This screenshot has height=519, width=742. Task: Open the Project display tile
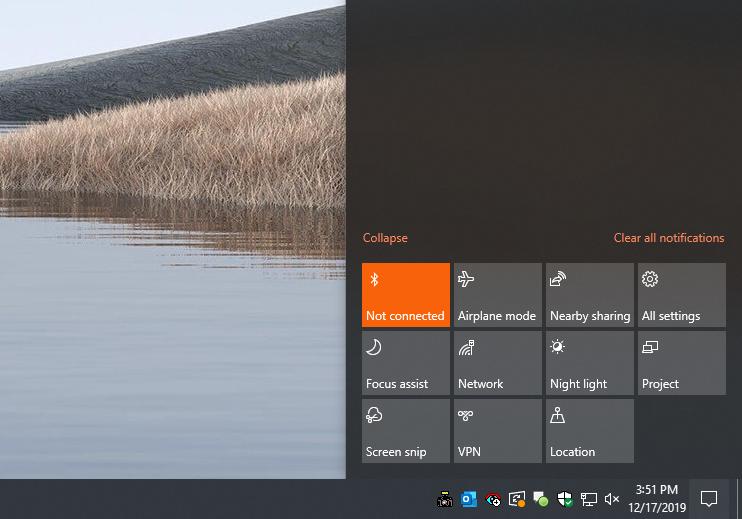(681, 363)
